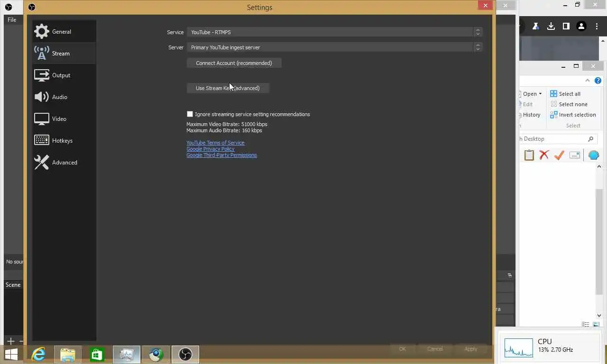Select the CPU graph in Task Manager
607x364 pixels.
pos(518,348)
